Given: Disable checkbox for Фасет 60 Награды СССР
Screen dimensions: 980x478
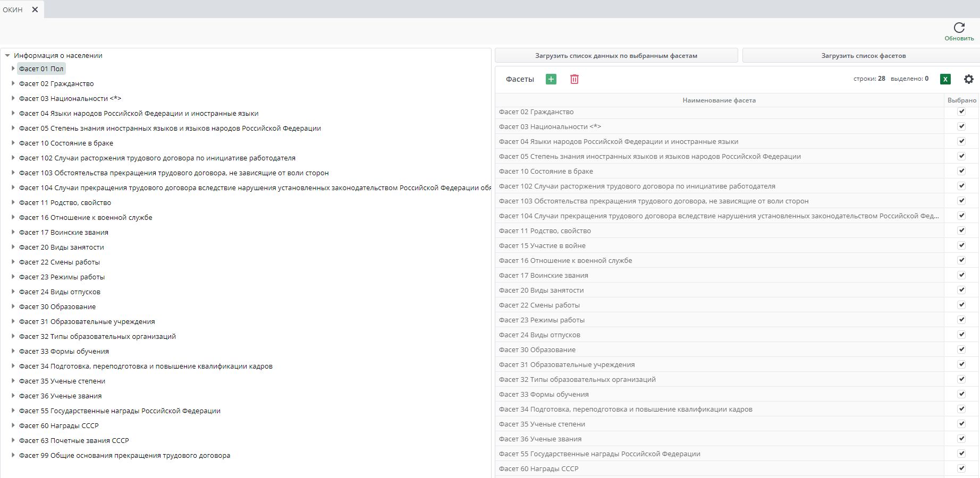Looking at the screenshot, I should pos(961,468).
